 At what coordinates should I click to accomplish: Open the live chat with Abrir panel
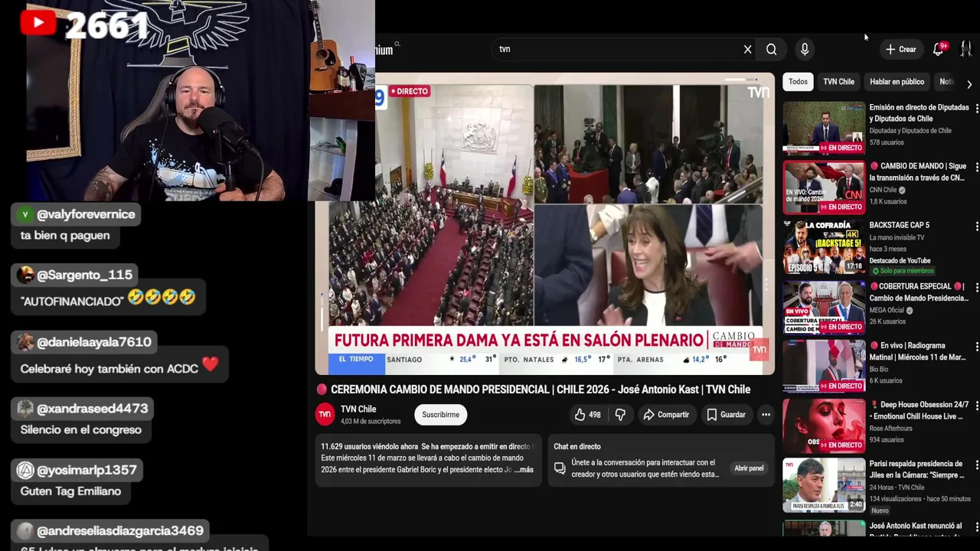click(749, 468)
